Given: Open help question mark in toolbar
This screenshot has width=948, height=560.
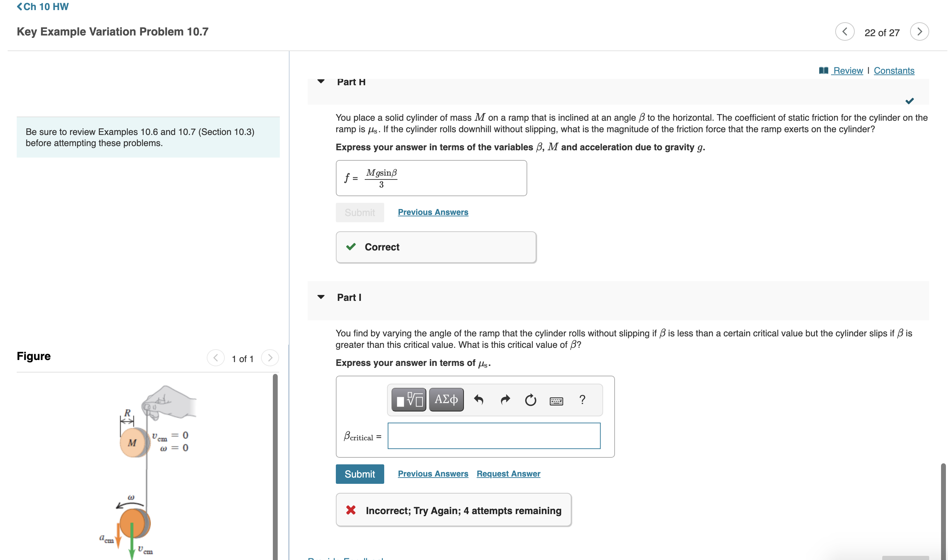Looking at the screenshot, I should click(582, 399).
